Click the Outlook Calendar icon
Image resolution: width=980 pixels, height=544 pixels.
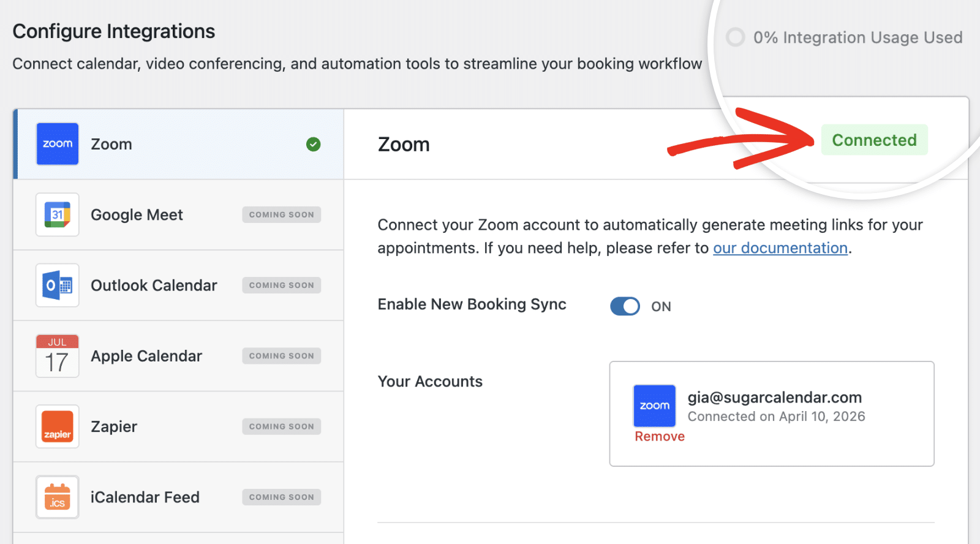click(58, 285)
